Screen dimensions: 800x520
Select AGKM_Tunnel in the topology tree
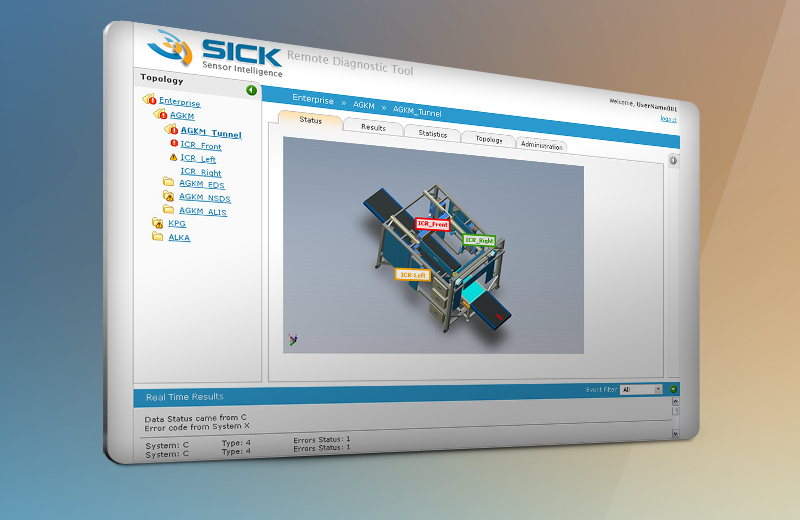tap(211, 132)
